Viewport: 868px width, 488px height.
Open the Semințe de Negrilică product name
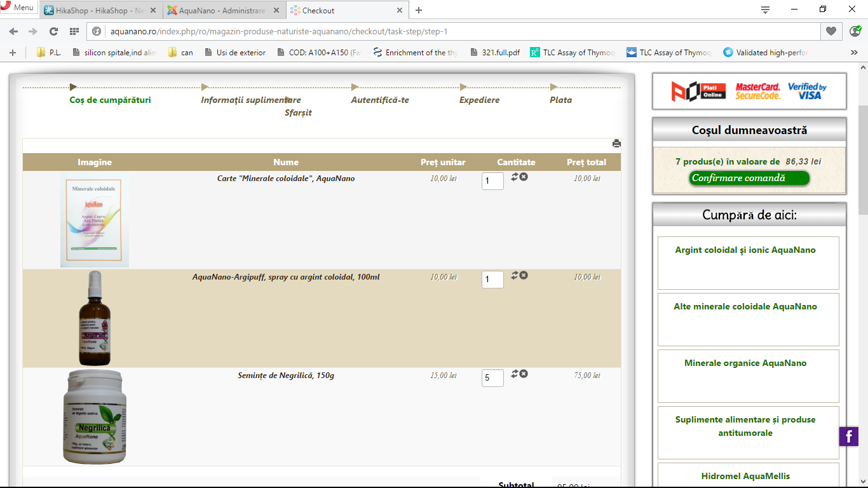(x=286, y=376)
